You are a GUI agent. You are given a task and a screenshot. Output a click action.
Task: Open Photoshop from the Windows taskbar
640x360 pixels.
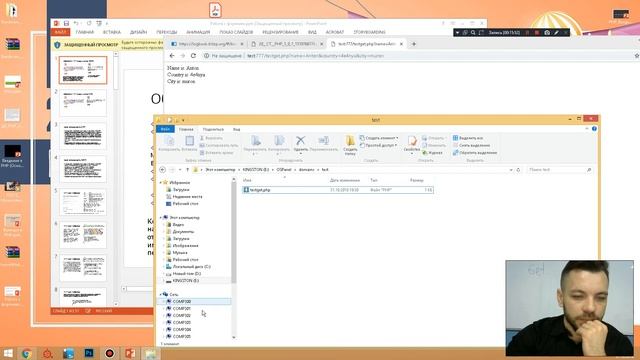(89, 353)
